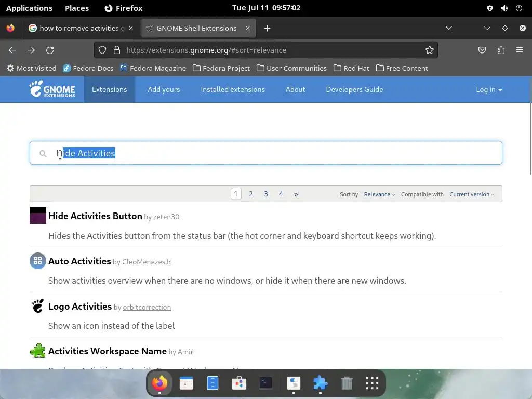Go forward using browser forward arrow
Screen dimensions: 532x399
point(31,50)
